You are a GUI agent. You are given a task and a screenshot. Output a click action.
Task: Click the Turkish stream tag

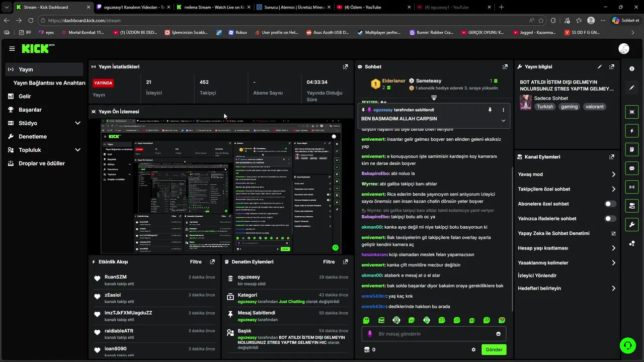pos(545,107)
